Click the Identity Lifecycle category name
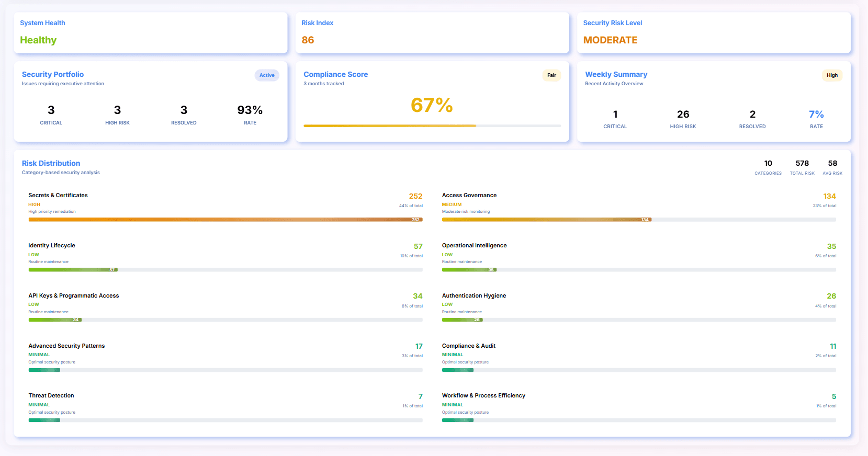 [x=52, y=245]
